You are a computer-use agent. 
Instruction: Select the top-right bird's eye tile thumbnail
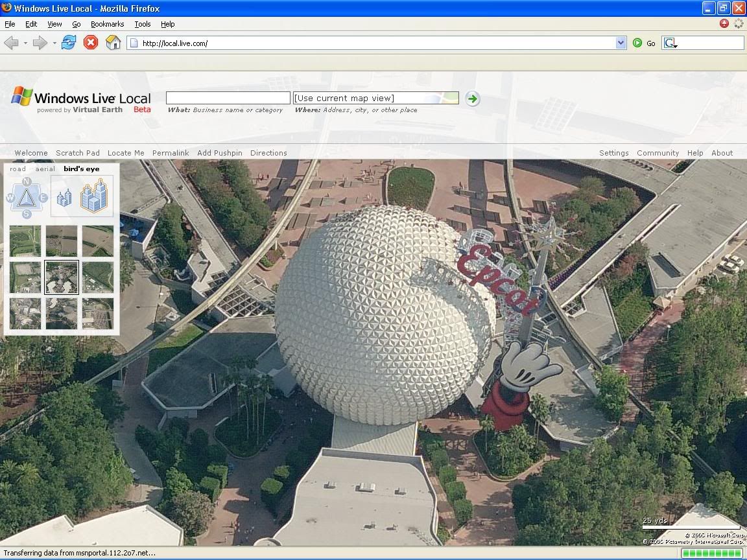[98, 241]
